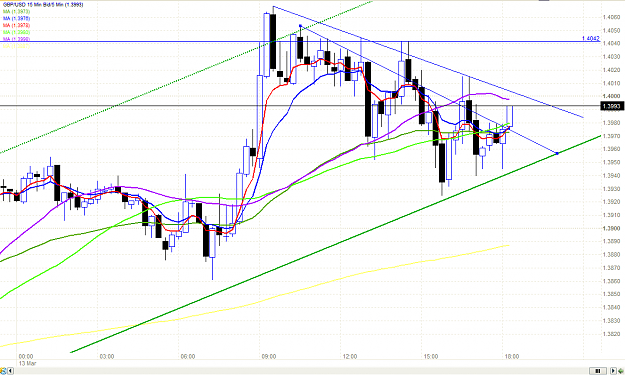The height and width of the screenshot is (375, 625).
Task: Click the 1.4000 price axis label
Action: (x=611, y=96)
